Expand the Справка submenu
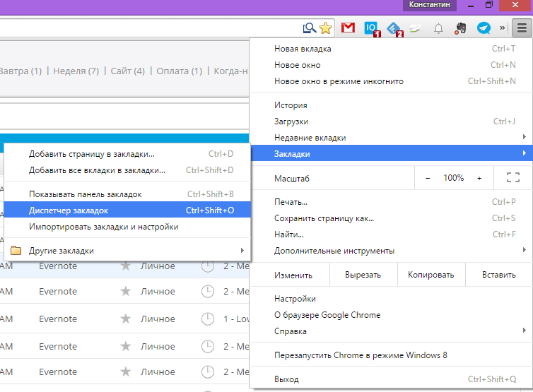This screenshot has width=533, height=392. point(391,331)
